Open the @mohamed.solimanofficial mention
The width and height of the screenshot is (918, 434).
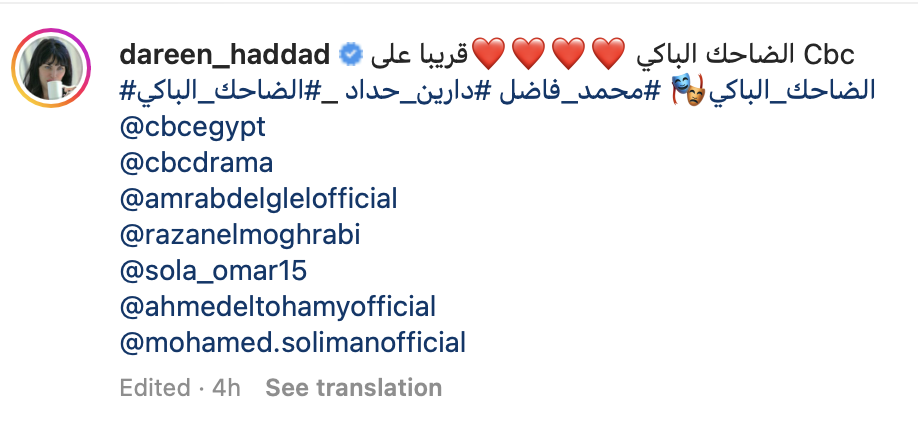coord(292,343)
